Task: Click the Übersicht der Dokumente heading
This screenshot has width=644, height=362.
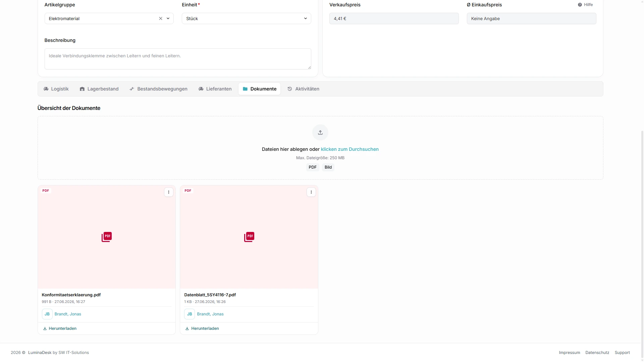Action: pos(69,108)
